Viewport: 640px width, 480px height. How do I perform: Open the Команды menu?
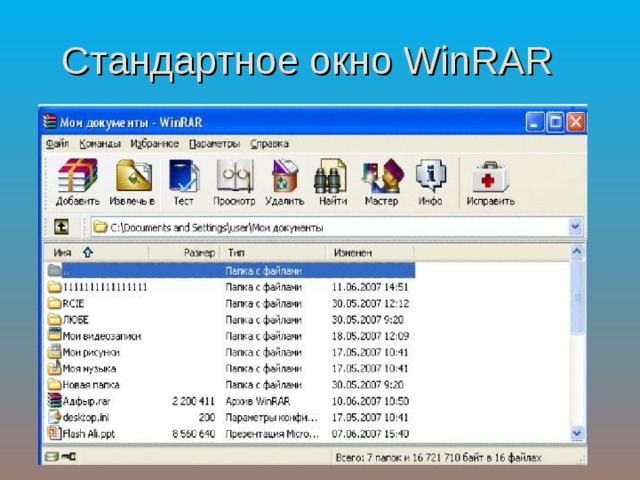click(x=100, y=144)
